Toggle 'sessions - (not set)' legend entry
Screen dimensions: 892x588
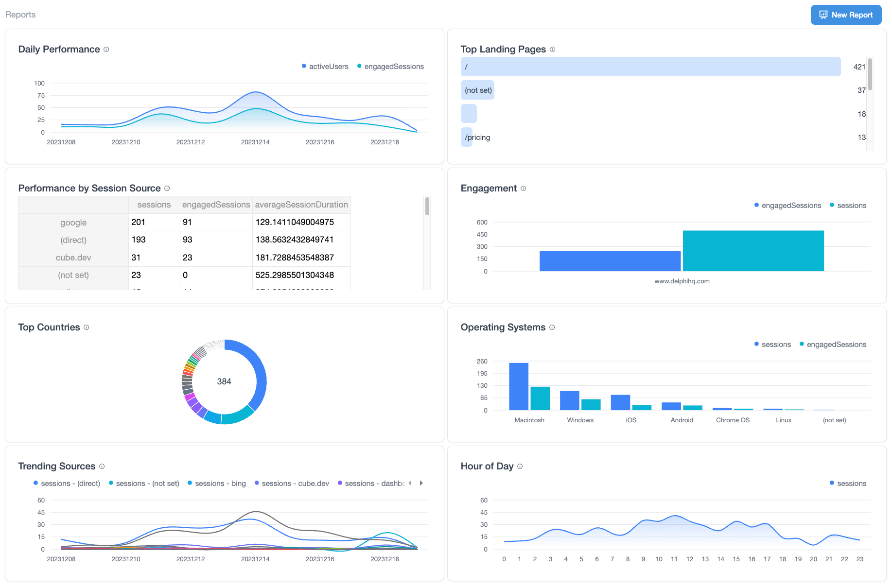point(144,484)
